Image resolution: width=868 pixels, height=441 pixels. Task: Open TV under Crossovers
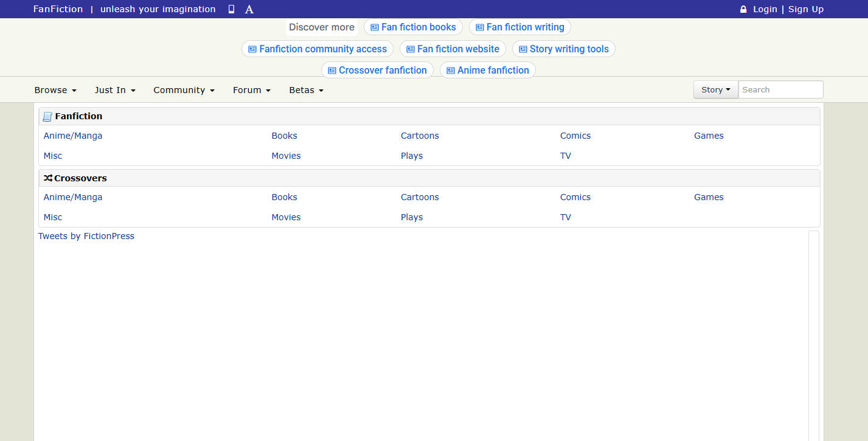(566, 217)
